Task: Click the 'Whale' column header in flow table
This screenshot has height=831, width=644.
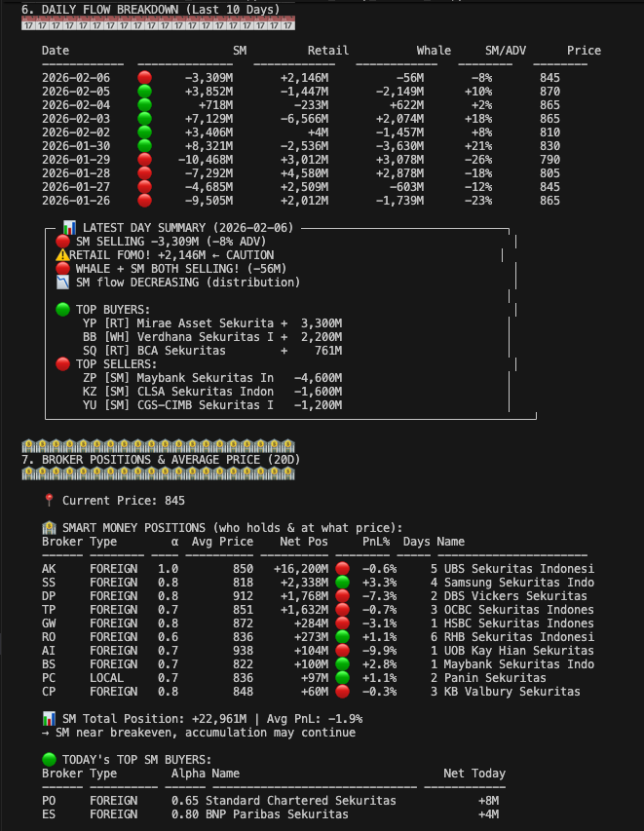Action: (x=434, y=51)
